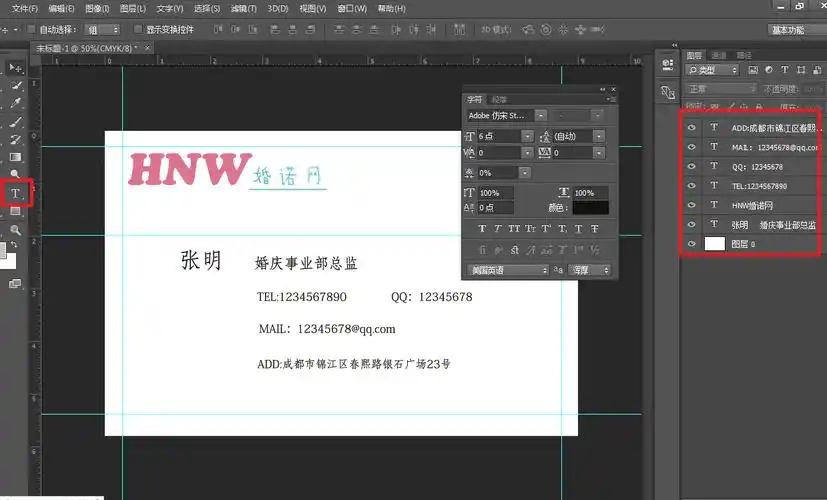
Task: Hide the QQ: 12345678 layer
Action: pos(691,166)
